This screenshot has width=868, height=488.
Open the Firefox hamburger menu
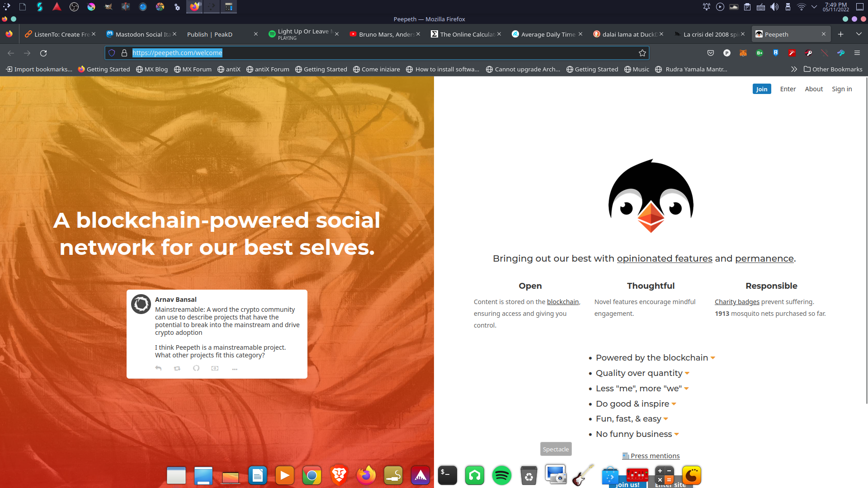click(x=857, y=53)
